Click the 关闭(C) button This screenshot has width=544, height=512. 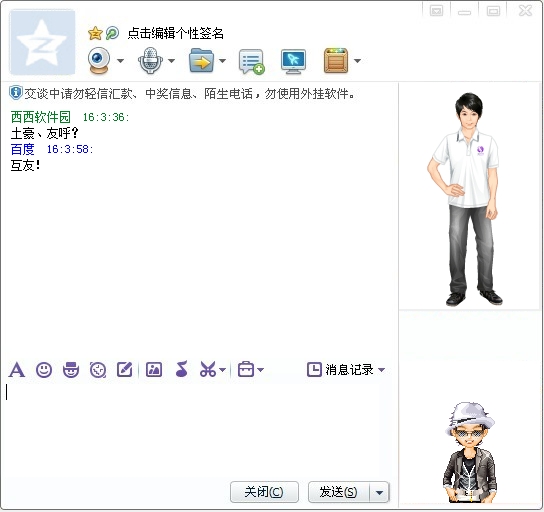pyautogui.click(x=264, y=492)
